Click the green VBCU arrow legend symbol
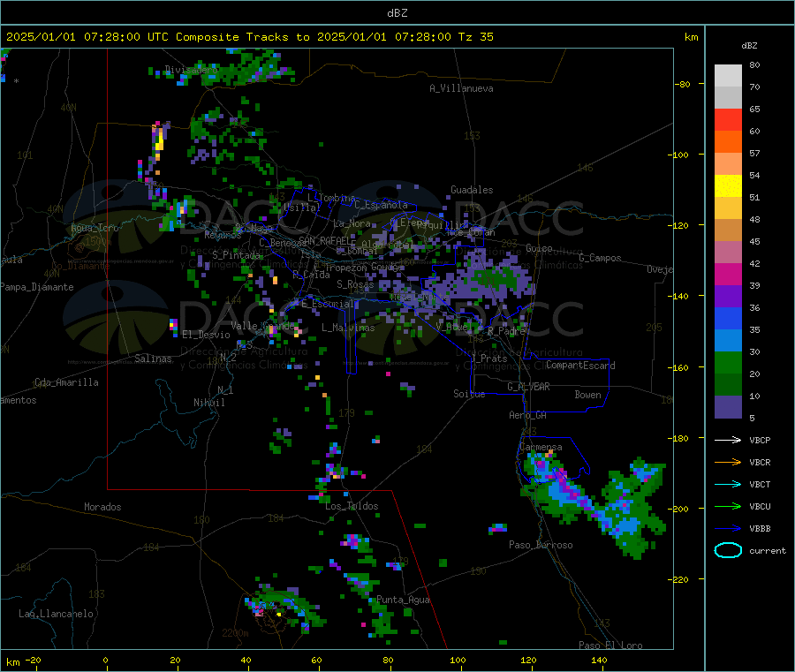Viewport: 795px width, 672px height. (x=728, y=506)
